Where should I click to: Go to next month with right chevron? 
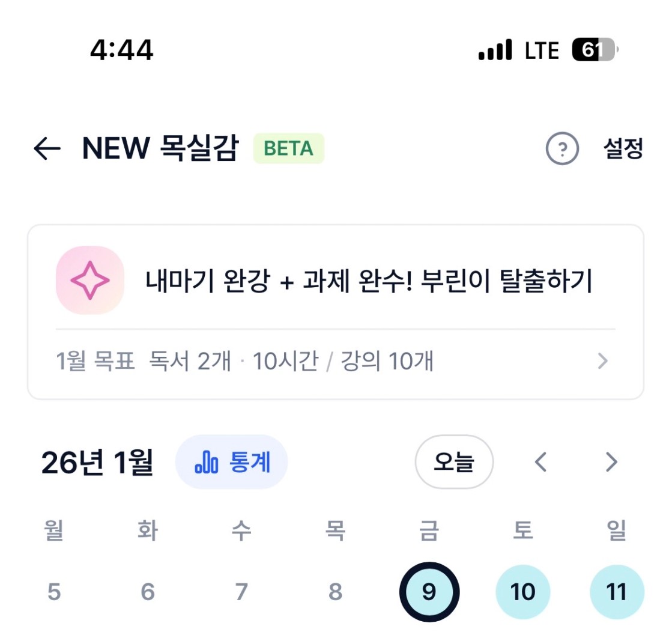(611, 462)
